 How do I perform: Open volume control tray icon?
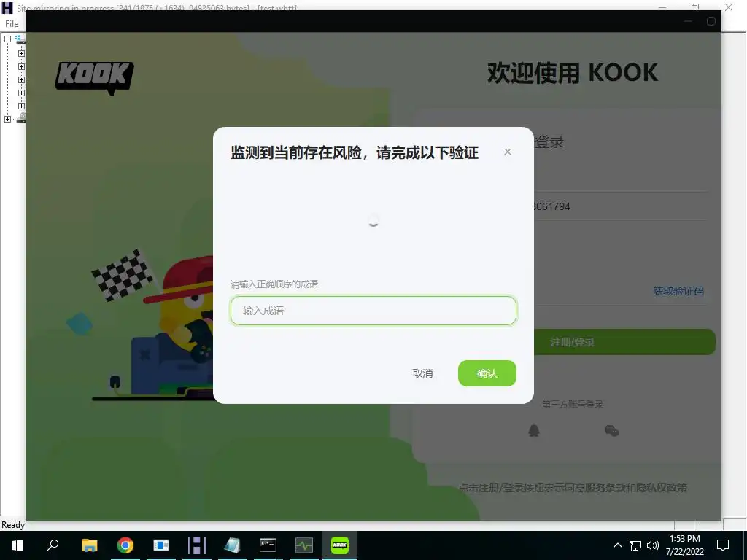click(x=653, y=545)
